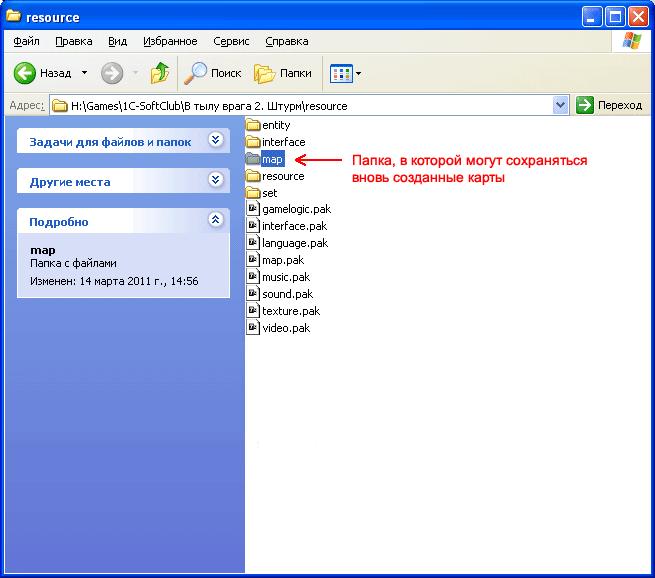
Task: Click the gamelogic.pak file name
Action: [x=297, y=209]
